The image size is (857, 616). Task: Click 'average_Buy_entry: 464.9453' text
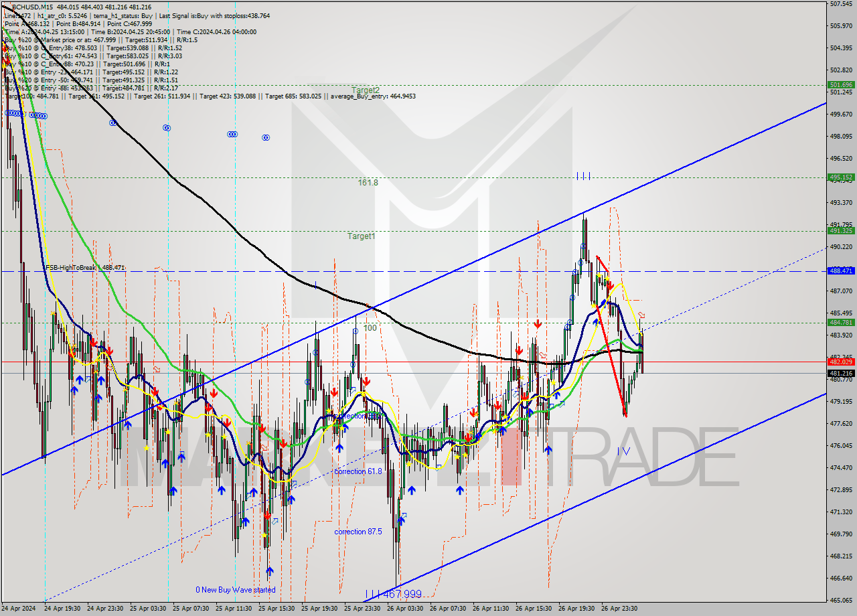373,96
